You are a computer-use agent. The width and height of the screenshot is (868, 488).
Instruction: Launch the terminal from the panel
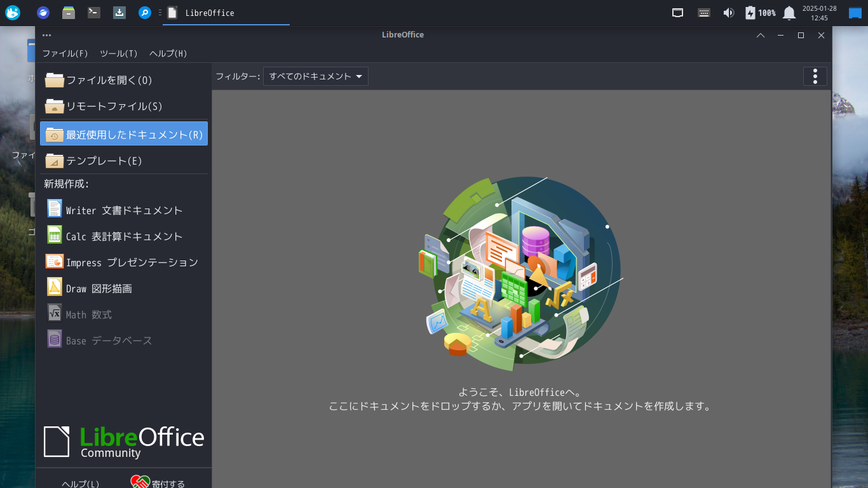coord(94,13)
